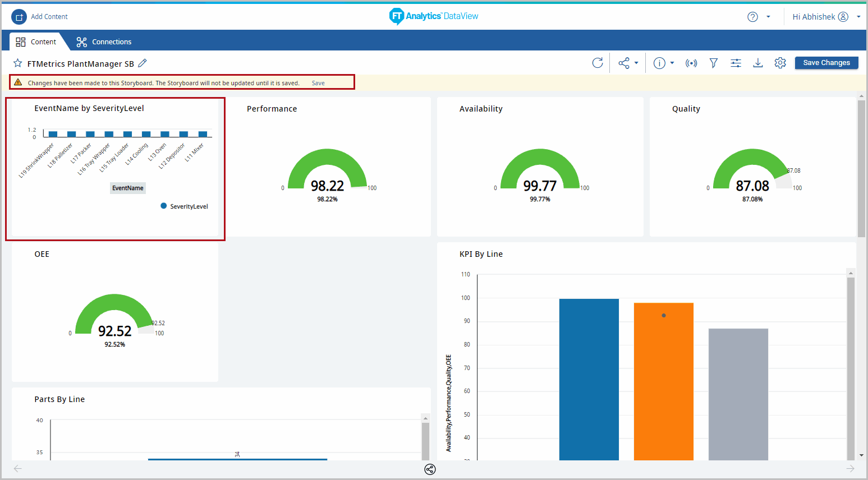Switch to the Connections tab
The image size is (868, 480).
(x=104, y=41)
